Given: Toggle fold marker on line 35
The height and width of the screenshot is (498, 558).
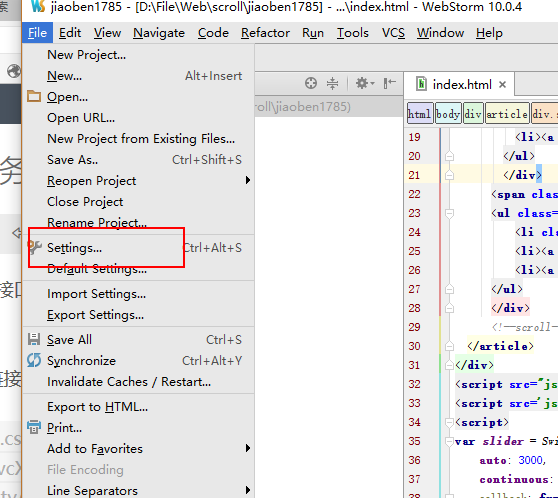Looking at the screenshot, I should [449, 441].
